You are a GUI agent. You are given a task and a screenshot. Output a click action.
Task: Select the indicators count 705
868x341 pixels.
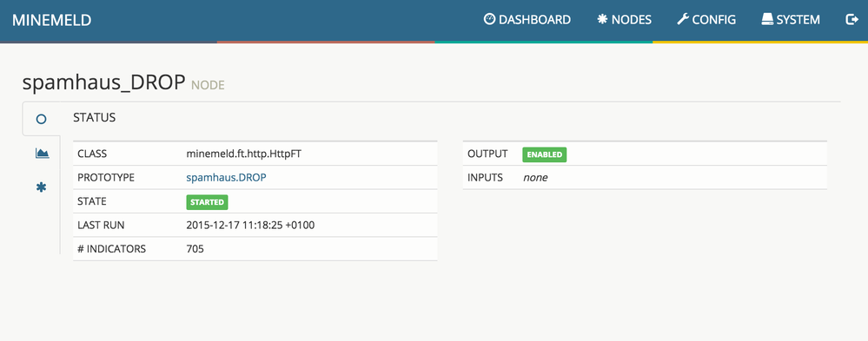[x=195, y=249]
